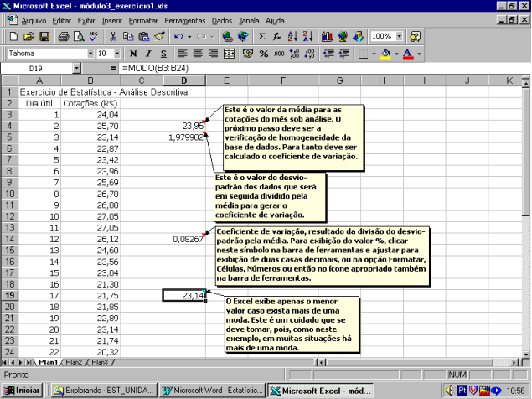Open the Chart Wizard icon
The image size is (532, 399).
[x=327, y=37]
